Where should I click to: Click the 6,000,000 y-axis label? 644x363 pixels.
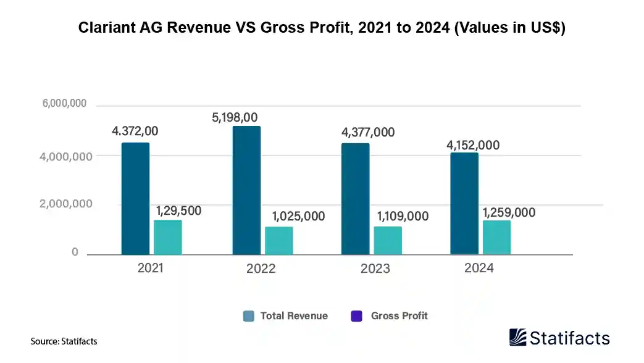[x=64, y=103]
